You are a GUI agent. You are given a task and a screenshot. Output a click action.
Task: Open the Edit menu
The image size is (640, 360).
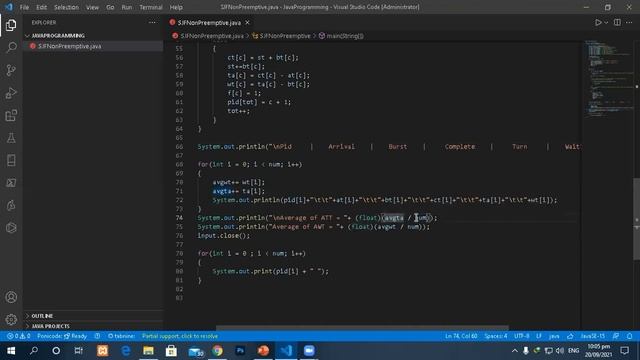tap(41, 7)
